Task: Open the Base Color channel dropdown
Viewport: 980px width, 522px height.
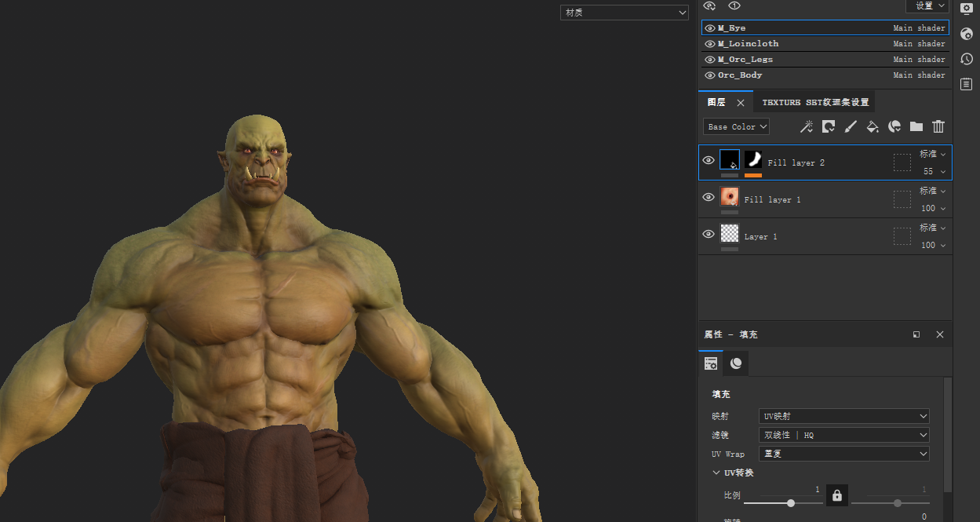Action: tap(736, 126)
